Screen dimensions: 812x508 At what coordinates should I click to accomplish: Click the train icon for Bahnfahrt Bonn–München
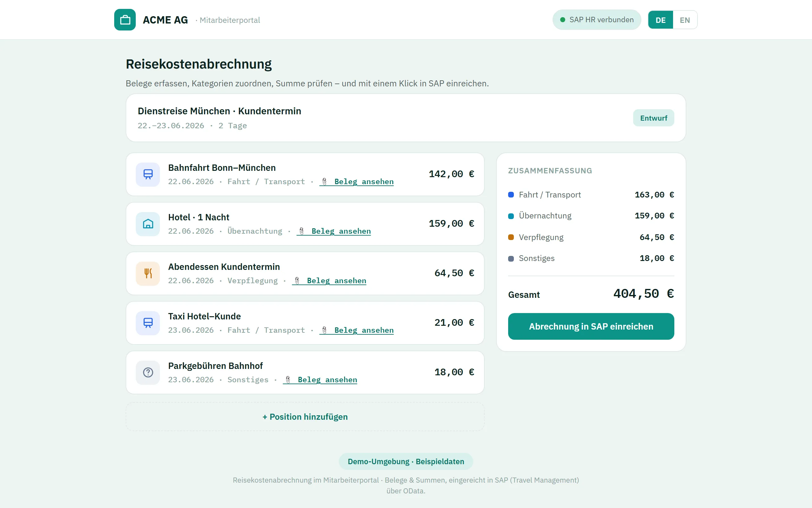coord(147,174)
